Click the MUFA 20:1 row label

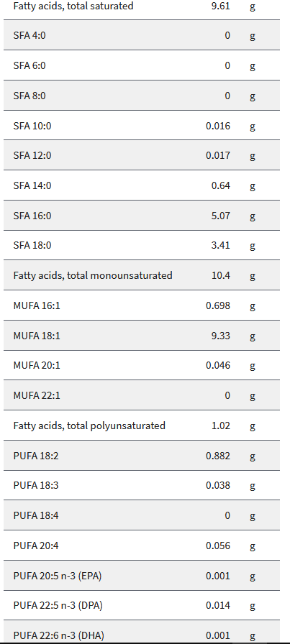(37, 366)
